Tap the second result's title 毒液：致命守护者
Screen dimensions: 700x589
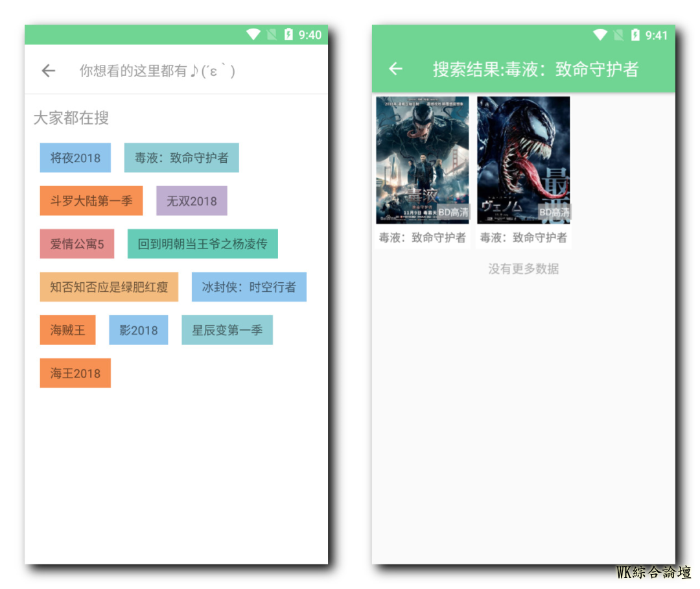click(x=524, y=237)
